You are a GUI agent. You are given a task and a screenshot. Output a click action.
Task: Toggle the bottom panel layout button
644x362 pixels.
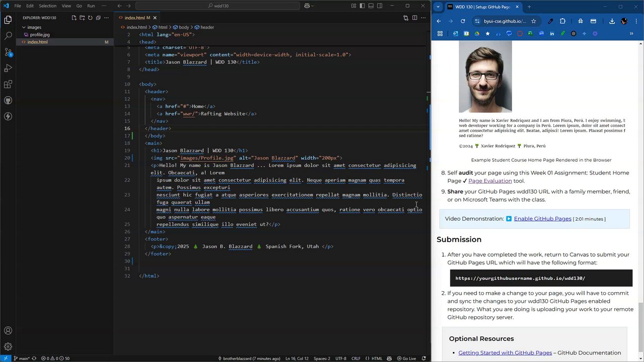[371, 6]
